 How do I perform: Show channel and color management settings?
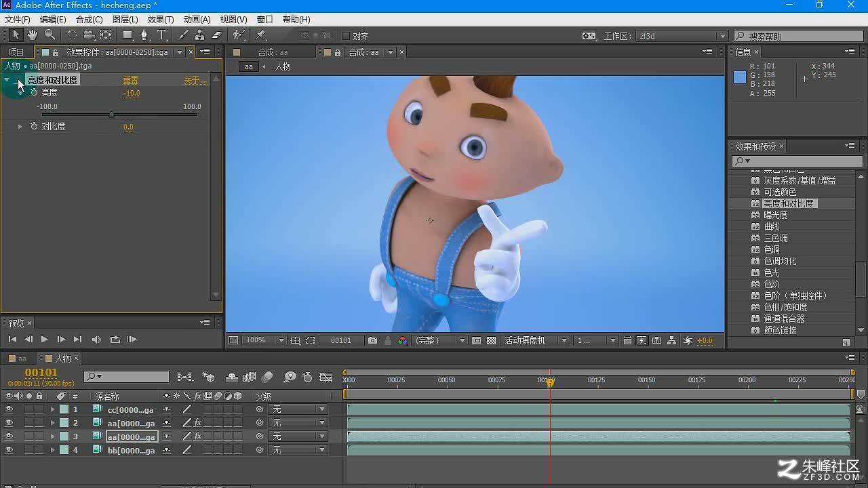tap(403, 340)
